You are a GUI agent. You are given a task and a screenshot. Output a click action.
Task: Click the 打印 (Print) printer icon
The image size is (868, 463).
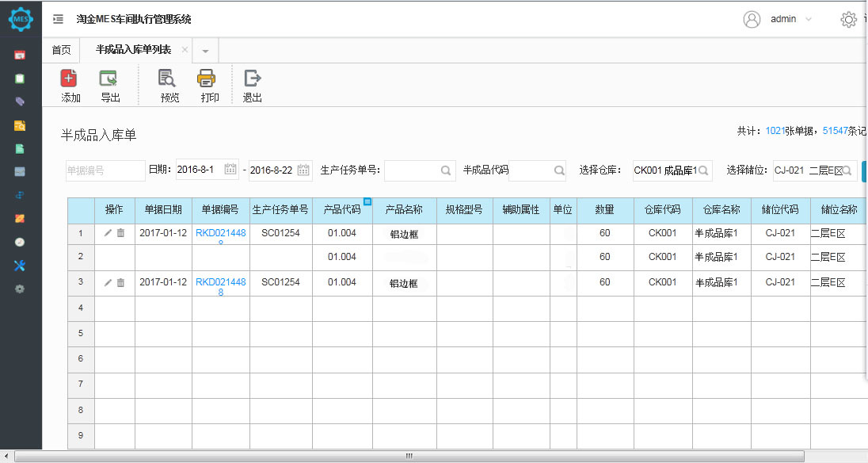[x=207, y=78]
